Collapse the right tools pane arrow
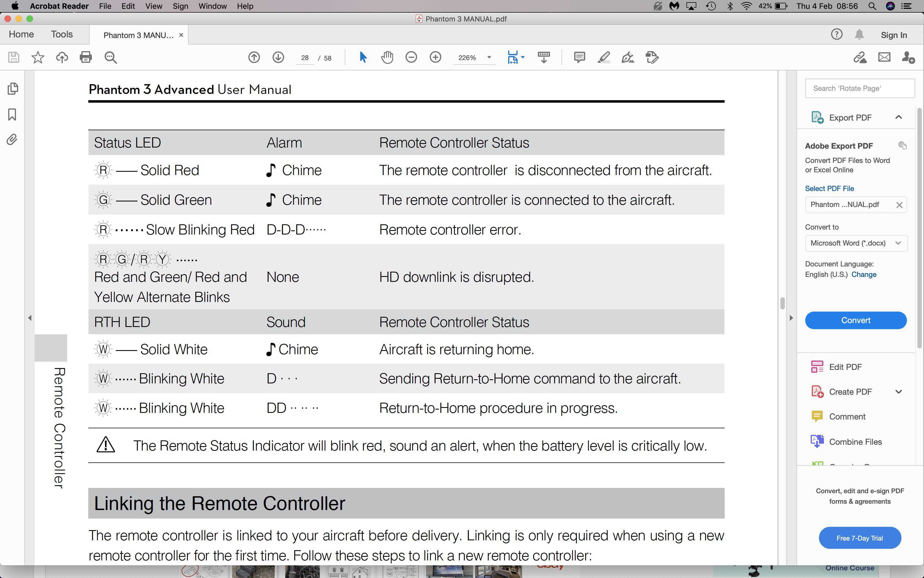Screen dimensions: 924x578 [791, 318]
